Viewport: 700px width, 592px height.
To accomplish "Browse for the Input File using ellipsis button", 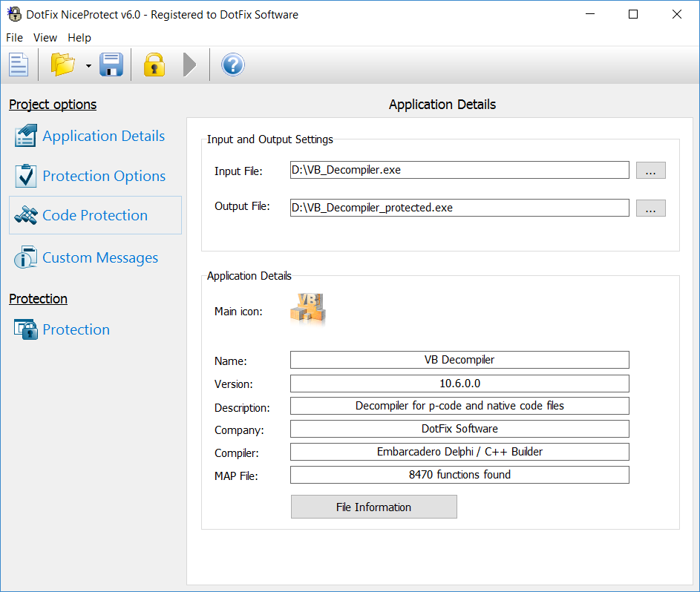I will pos(650,171).
